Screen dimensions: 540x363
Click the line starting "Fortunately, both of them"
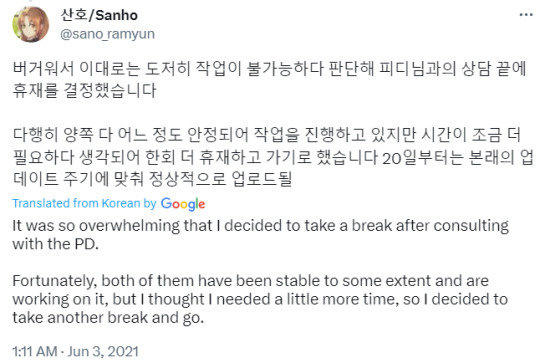point(250,281)
